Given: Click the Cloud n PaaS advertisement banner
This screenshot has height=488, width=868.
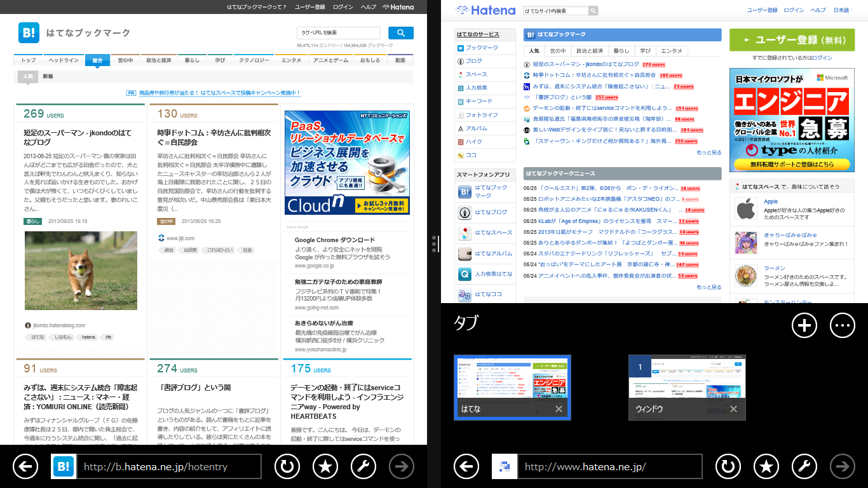Looking at the screenshot, I should (x=347, y=163).
